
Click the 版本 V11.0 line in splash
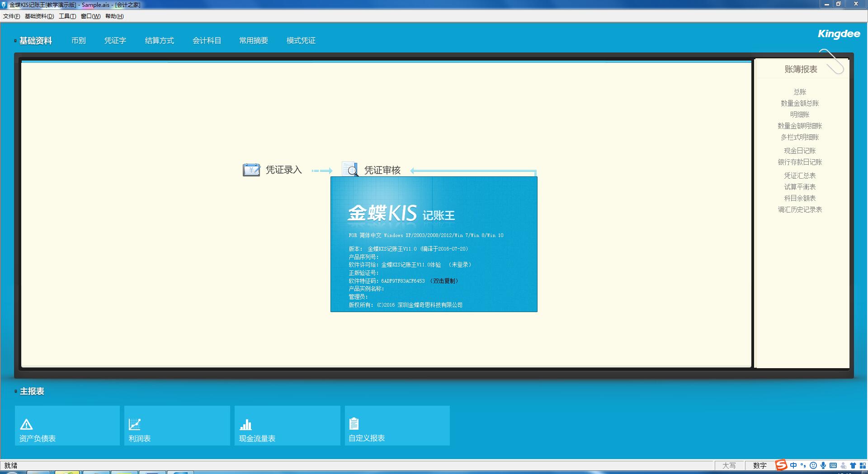click(408, 249)
